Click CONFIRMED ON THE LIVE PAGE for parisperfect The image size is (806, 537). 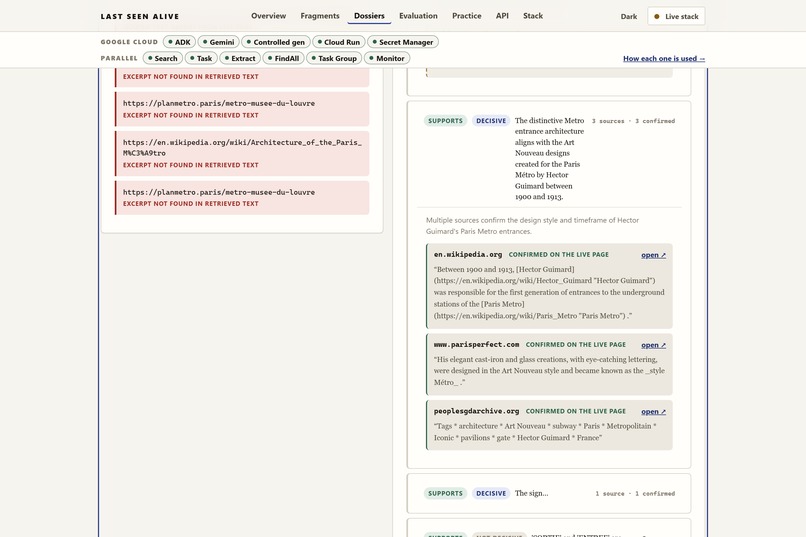point(576,345)
